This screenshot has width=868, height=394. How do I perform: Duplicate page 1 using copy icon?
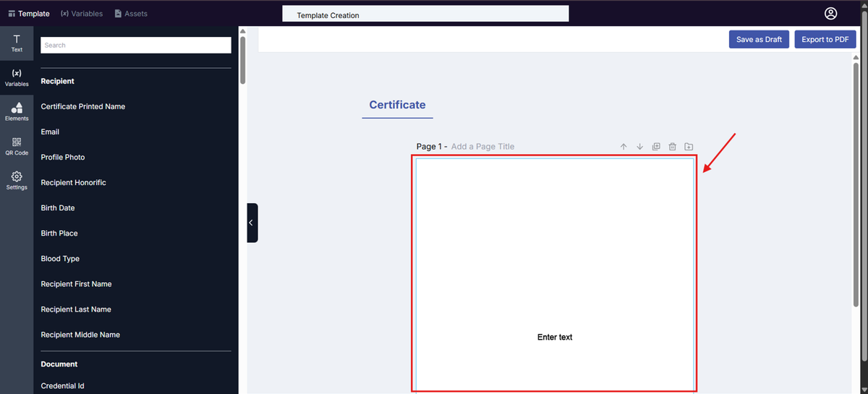pos(656,147)
